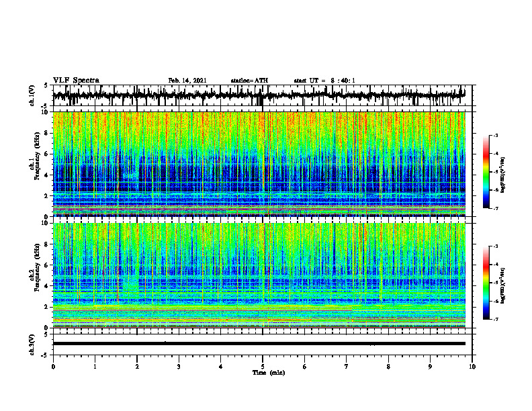
Task: Click the ch.2 spectrogram panel
Action: [259, 275]
